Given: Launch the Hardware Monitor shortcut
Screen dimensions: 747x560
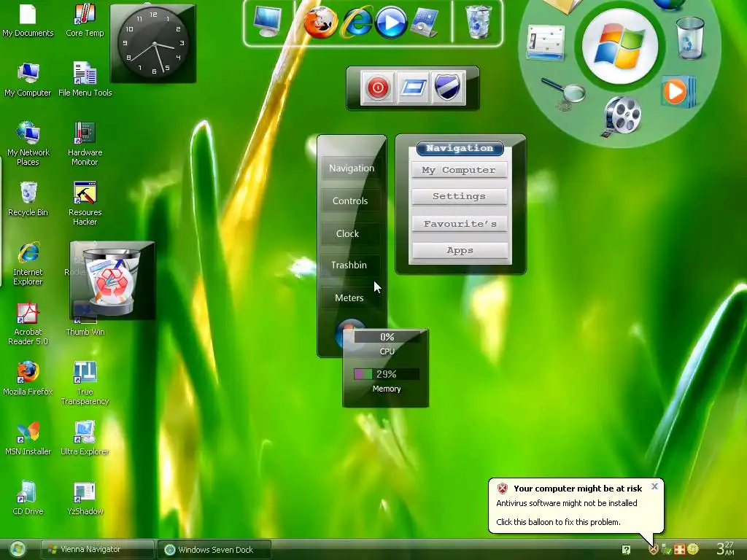Looking at the screenshot, I should click(85, 144).
